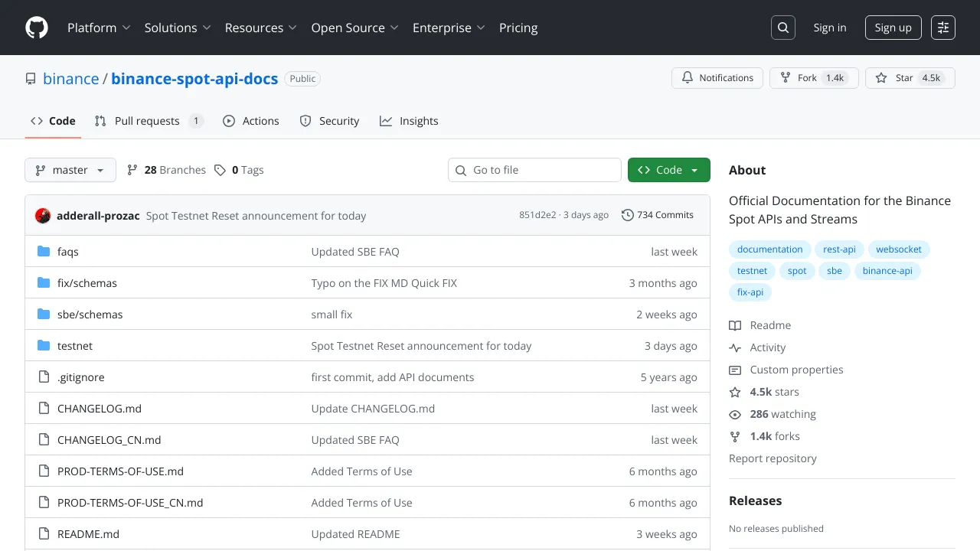Viewport: 980px width, 551px height.
Task: Expand the Solutions menu
Action: [178, 28]
